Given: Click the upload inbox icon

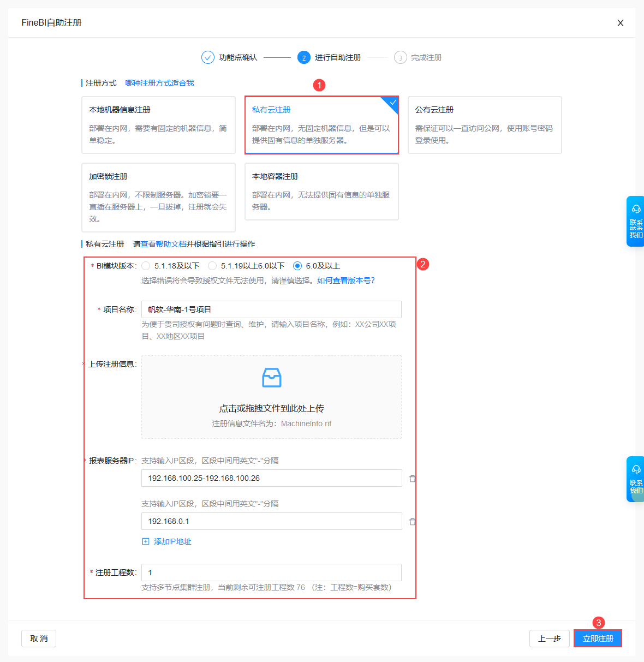Looking at the screenshot, I should coord(272,378).
